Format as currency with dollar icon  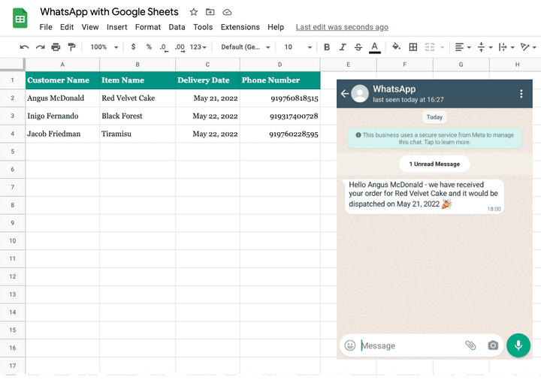pos(133,47)
